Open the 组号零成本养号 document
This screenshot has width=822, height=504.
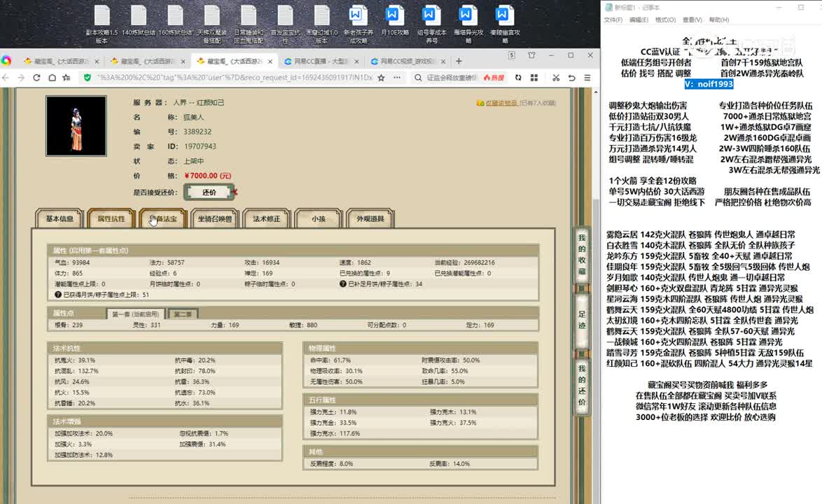click(431, 24)
